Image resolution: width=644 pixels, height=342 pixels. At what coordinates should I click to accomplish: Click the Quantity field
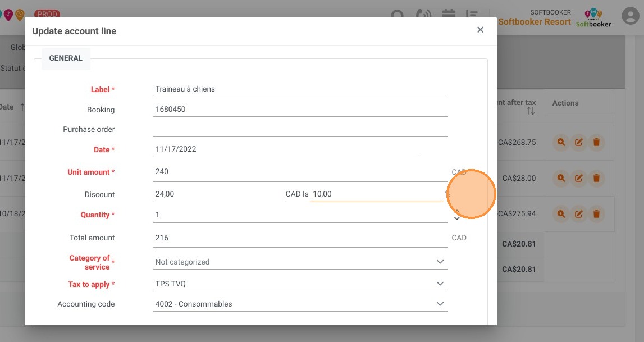[300, 215]
